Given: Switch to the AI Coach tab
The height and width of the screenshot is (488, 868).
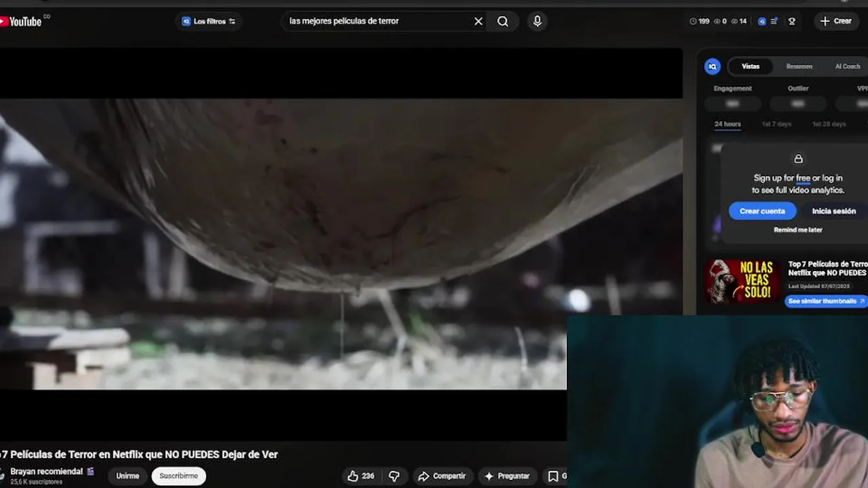Looking at the screenshot, I should click(848, 66).
